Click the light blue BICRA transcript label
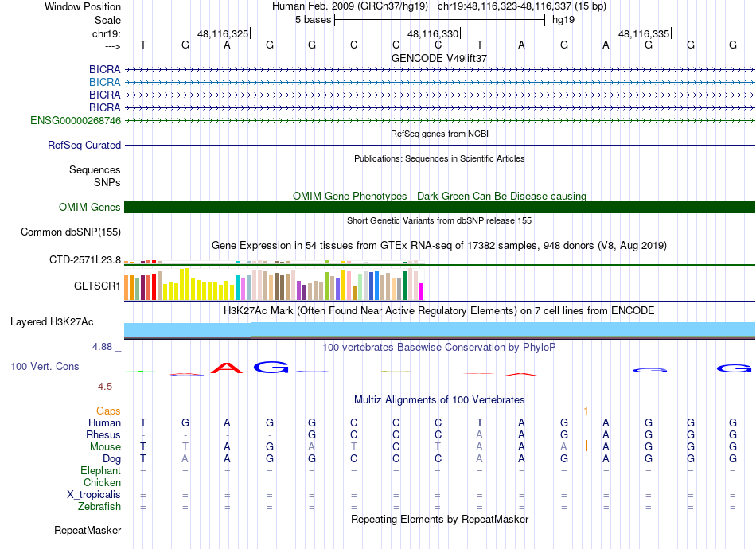 (x=104, y=83)
